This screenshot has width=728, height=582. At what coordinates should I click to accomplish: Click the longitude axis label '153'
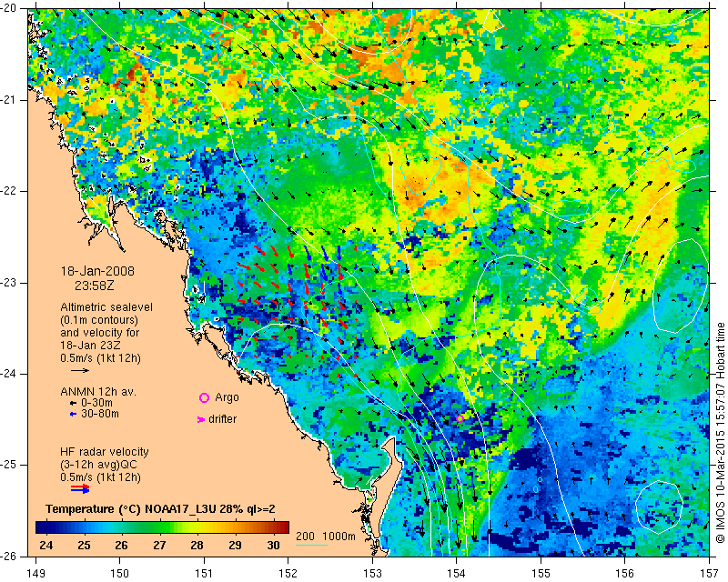373,574
